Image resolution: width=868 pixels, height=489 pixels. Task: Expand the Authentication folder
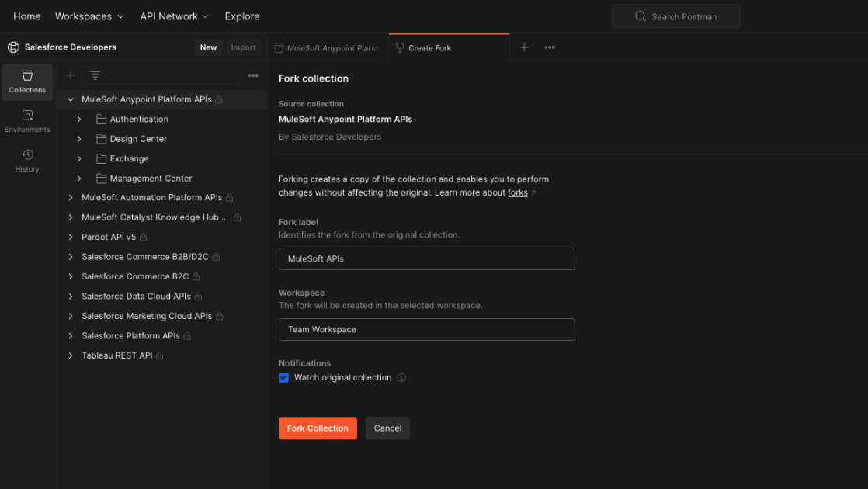[x=78, y=119]
